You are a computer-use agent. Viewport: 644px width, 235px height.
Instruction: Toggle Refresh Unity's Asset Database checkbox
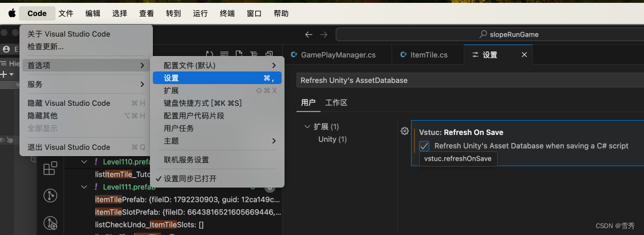coord(424,146)
